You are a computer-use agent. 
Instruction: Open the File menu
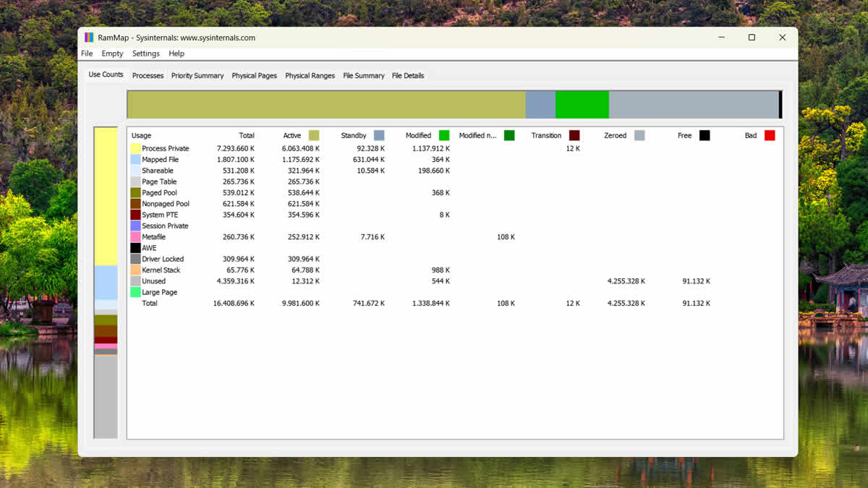pyautogui.click(x=87, y=53)
